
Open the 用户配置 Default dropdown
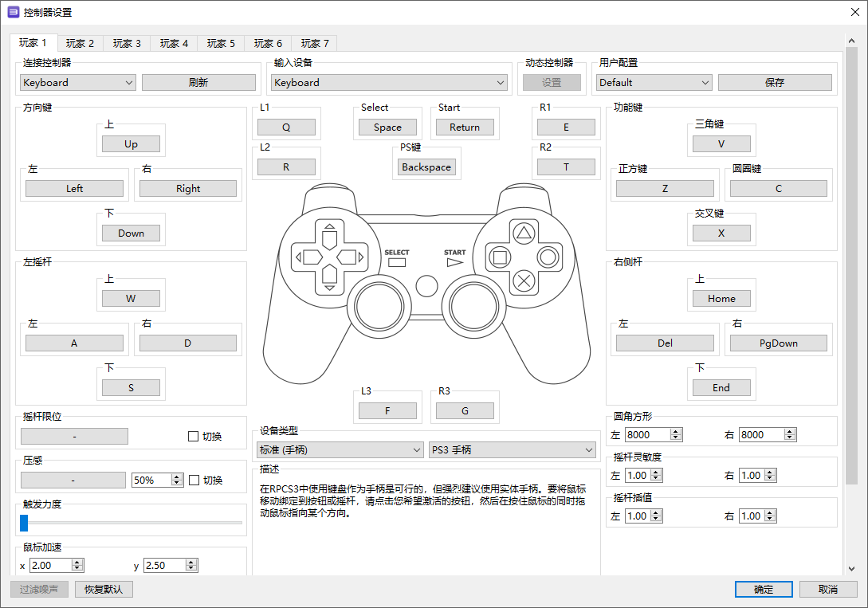(654, 82)
